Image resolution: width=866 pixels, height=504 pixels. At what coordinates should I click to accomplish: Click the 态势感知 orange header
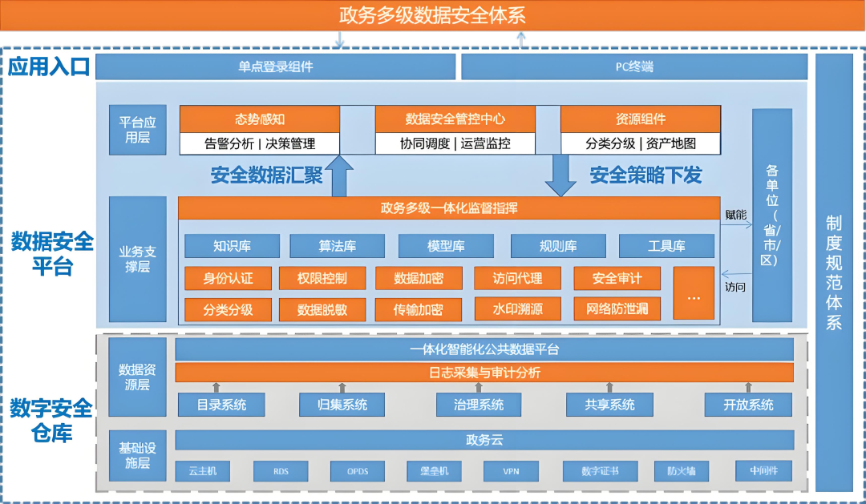pos(260,119)
